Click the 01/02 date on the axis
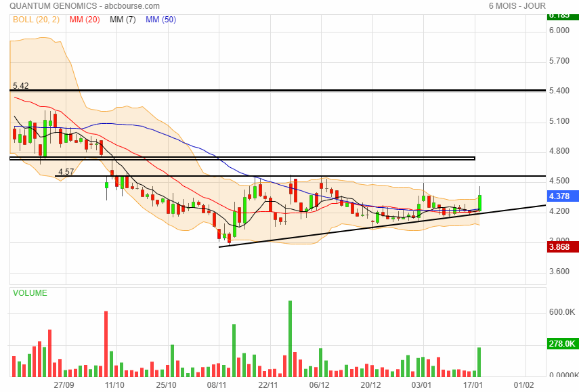579x392 pixels. pyautogui.click(x=524, y=385)
